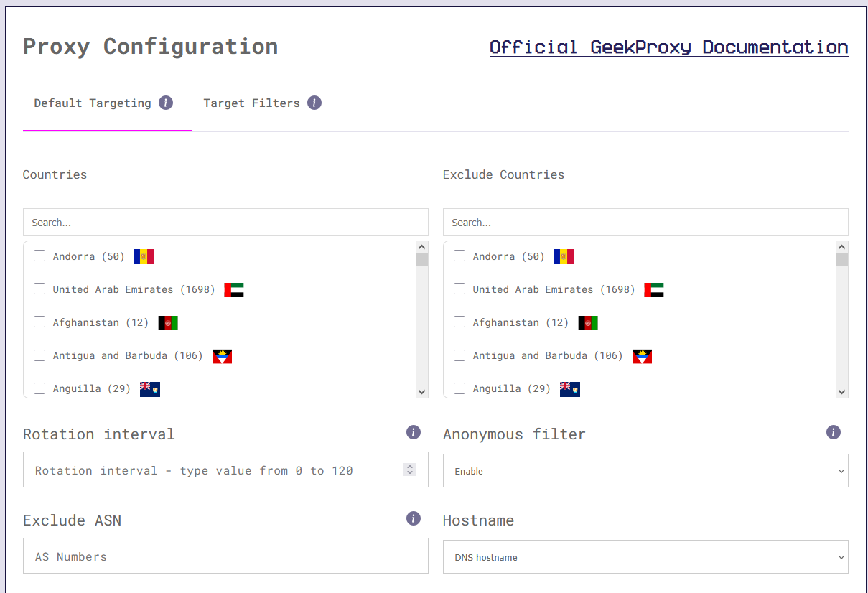This screenshot has width=868, height=593.
Task: Select Antigua and Barbuda checkbox under Countries
Action: (x=39, y=355)
